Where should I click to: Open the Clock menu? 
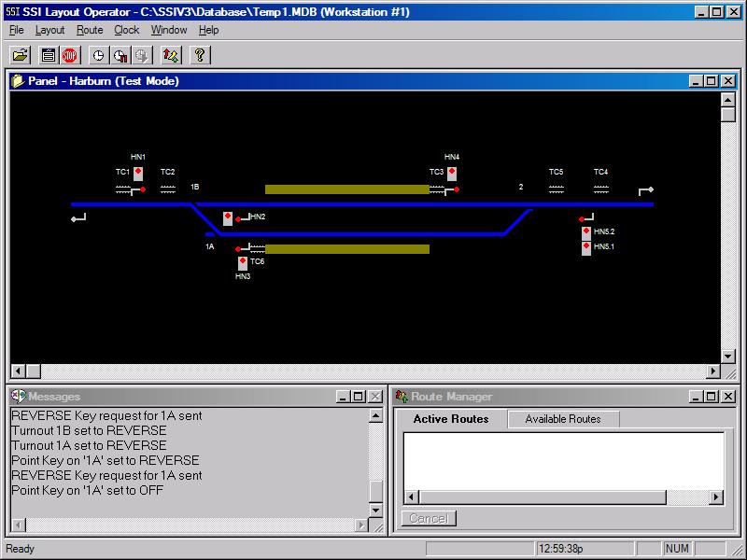126,30
